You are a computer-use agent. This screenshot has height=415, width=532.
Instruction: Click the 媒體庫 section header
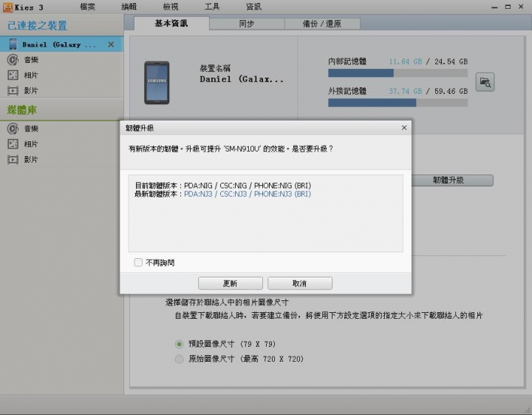point(22,110)
